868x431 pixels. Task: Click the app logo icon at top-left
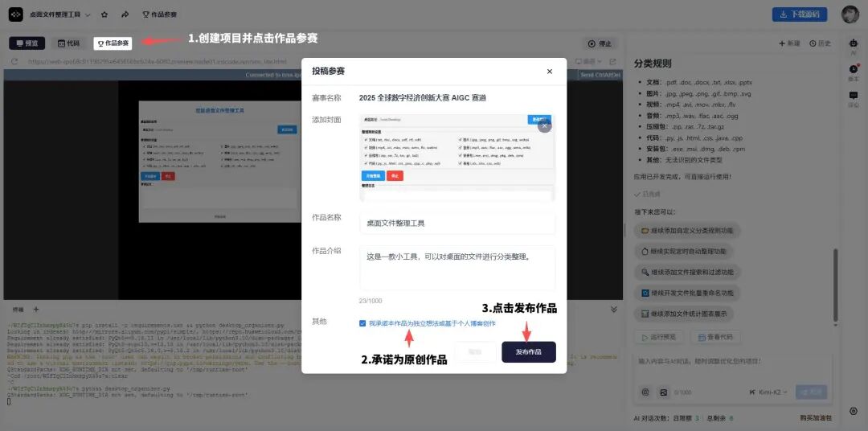15,14
